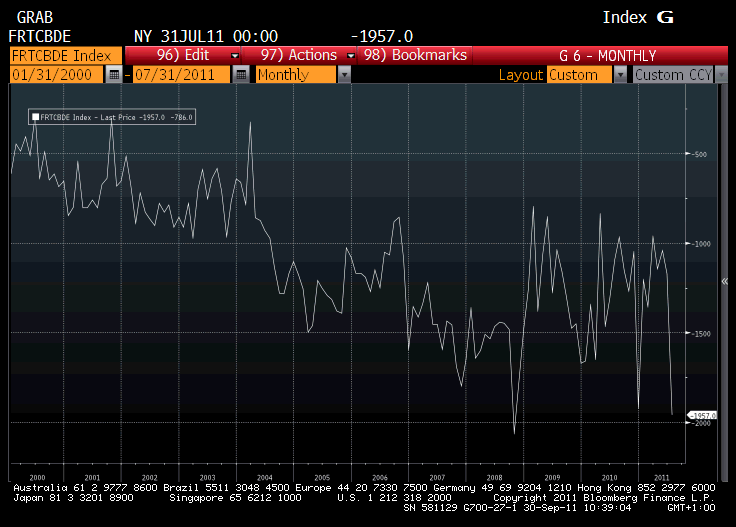Click the -500 y-axis label

point(699,154)
